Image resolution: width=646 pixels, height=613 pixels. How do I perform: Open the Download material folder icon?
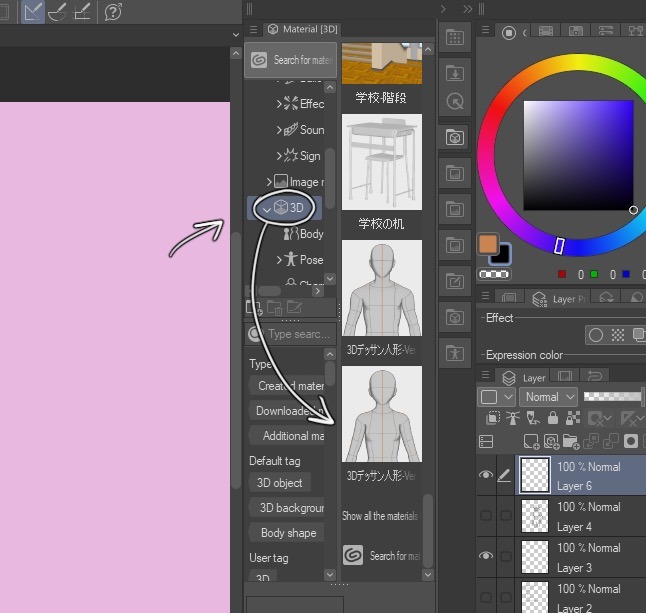pyautogui.click(x=455, y=74)
